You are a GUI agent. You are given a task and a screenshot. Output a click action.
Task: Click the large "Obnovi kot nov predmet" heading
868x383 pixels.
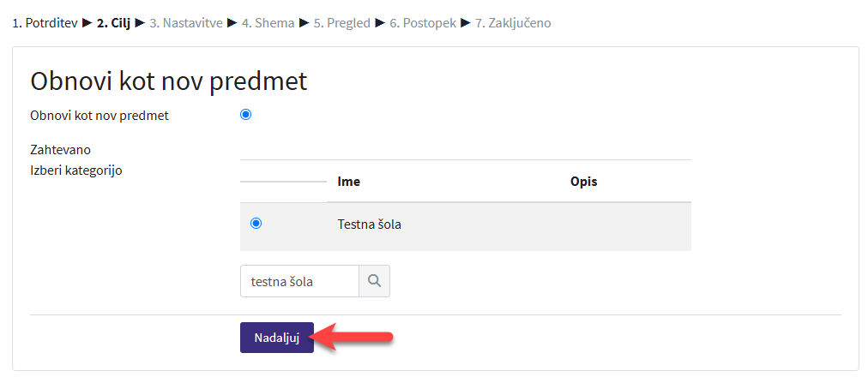click(x=169, y=81)
